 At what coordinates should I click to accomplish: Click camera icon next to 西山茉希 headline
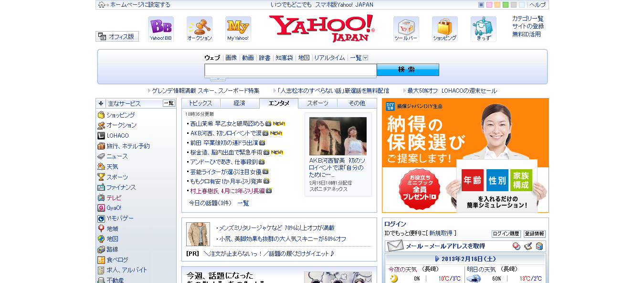268,123
